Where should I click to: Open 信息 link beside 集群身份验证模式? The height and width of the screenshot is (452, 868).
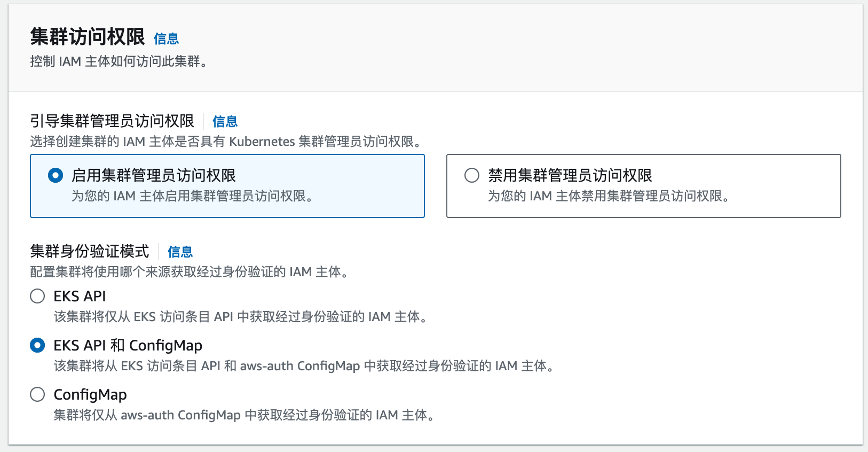[180, 252]
